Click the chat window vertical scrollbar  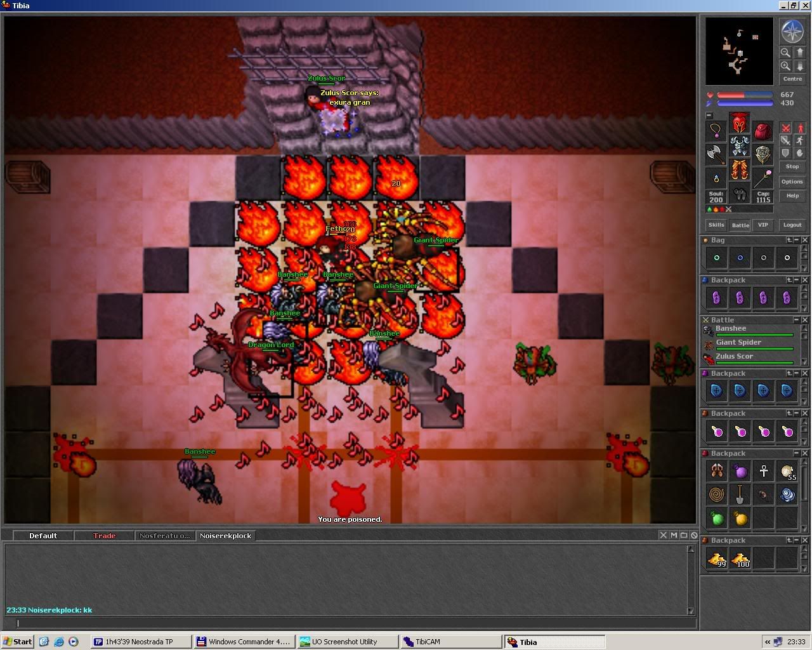click(x=691, y=580)
